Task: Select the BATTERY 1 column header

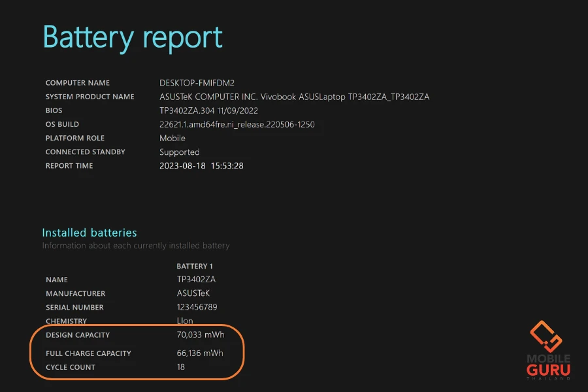Action: [195, 266]
